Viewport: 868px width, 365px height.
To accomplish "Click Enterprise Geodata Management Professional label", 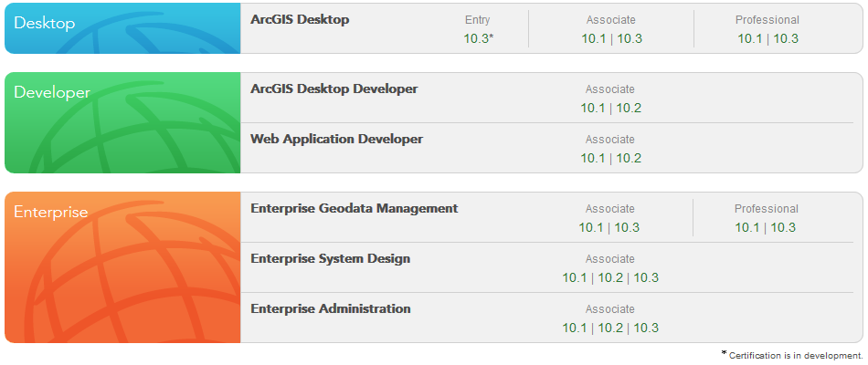I will click(x=767, y=209).
